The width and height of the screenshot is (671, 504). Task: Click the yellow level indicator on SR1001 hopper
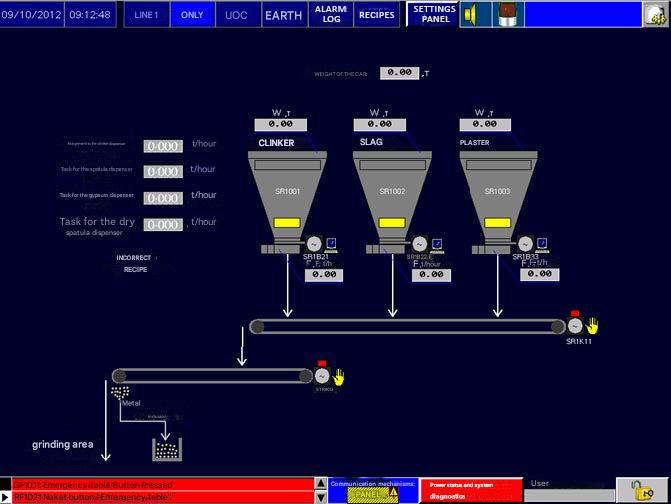[287, 222]
